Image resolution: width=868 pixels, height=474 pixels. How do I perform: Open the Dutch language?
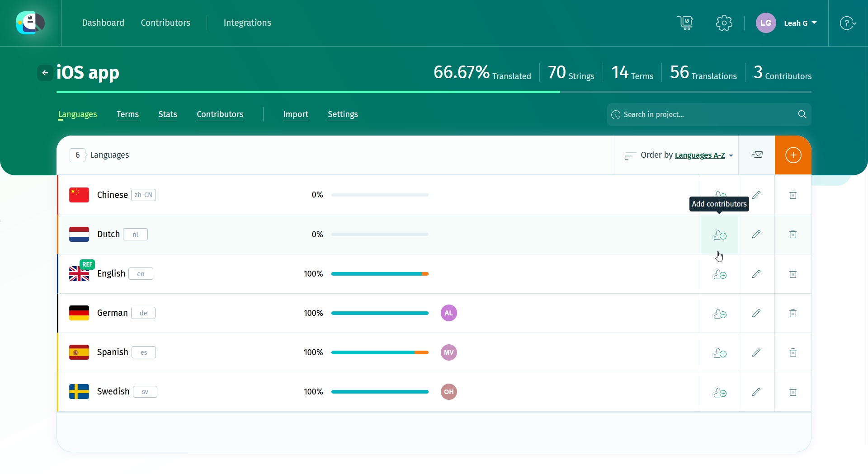(x=108, y=234)
